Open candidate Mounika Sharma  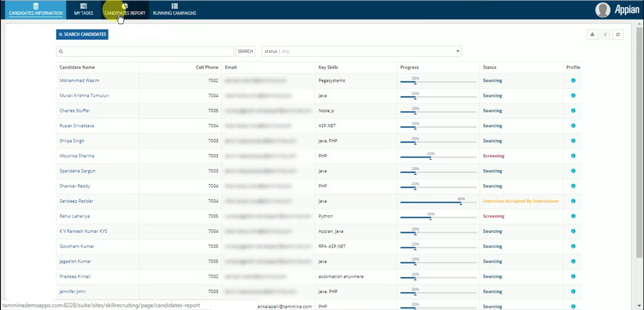[x=77, y=156]
